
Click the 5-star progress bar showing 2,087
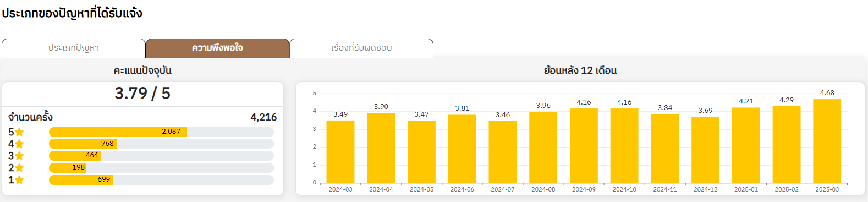coord(161,132)
